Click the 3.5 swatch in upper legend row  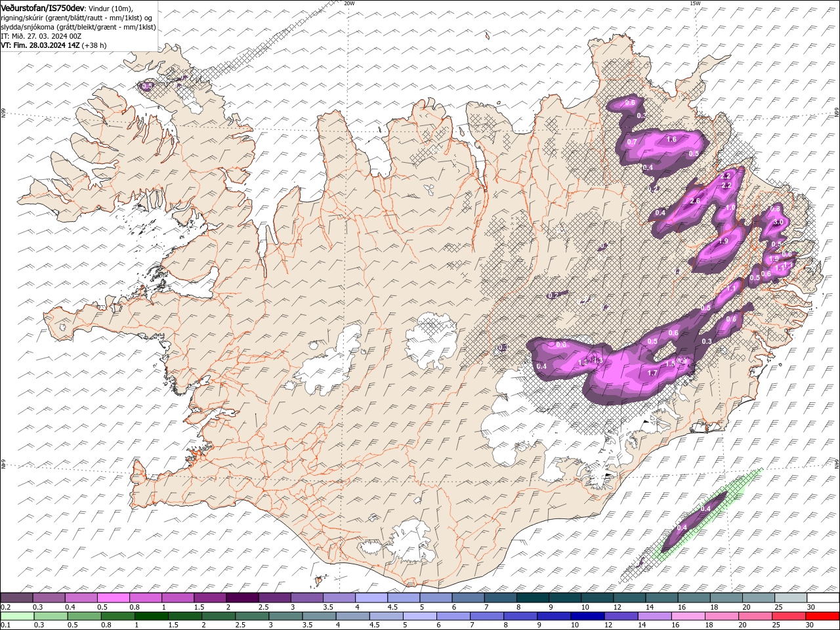[x=339, y=598]
